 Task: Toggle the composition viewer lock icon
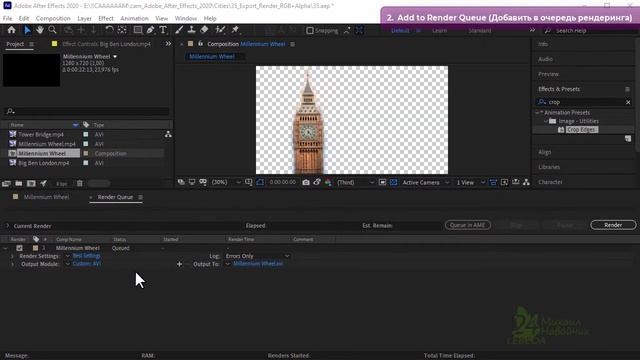[x=200, y=44]
